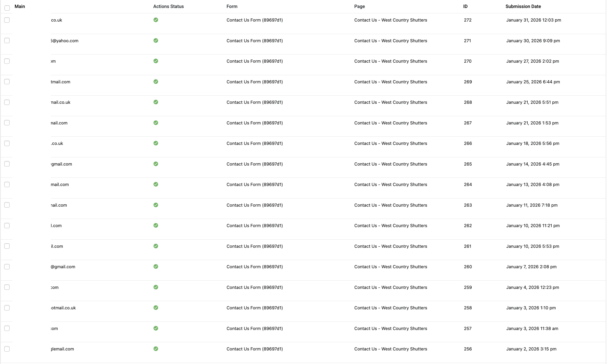Sort by the Submission Date column

point(523,6)
